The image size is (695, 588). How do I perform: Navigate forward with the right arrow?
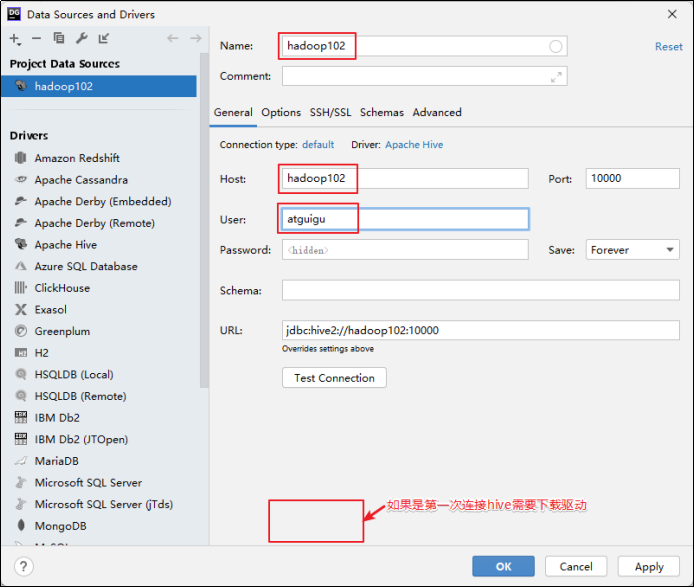coord(195,39)
